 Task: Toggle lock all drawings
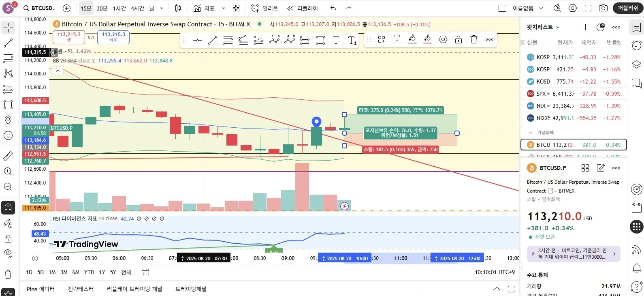pyautogui.click(x=8, y=238)
